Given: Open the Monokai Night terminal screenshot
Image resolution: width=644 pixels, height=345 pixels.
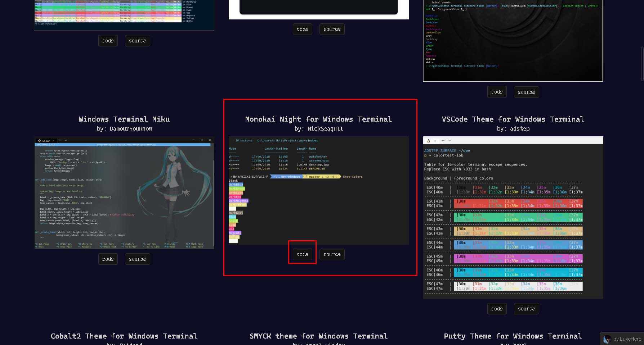Looking at the screenshot, I should point(319,190).
